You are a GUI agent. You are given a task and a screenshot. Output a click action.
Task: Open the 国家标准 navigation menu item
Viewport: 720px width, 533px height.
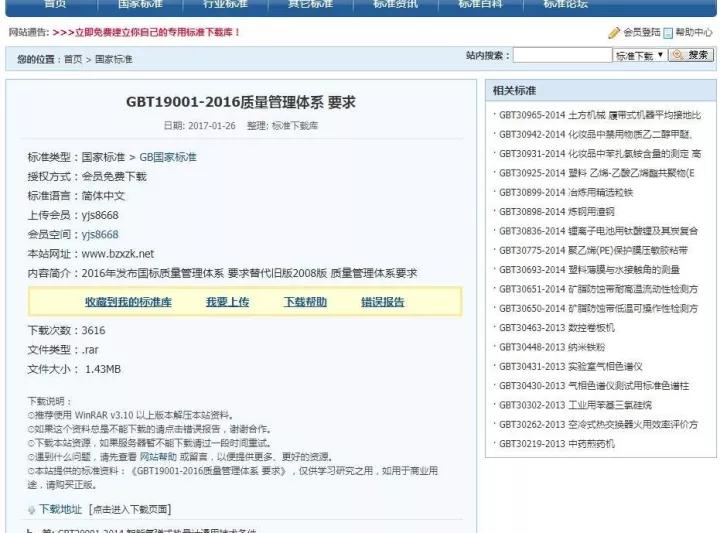coord(142,4)
